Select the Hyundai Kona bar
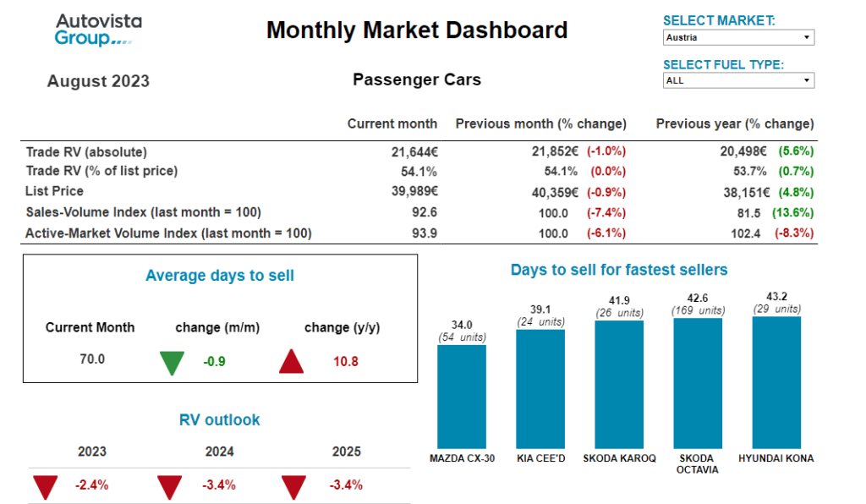This screenshot has height=504, width=866. coord(776,382)
